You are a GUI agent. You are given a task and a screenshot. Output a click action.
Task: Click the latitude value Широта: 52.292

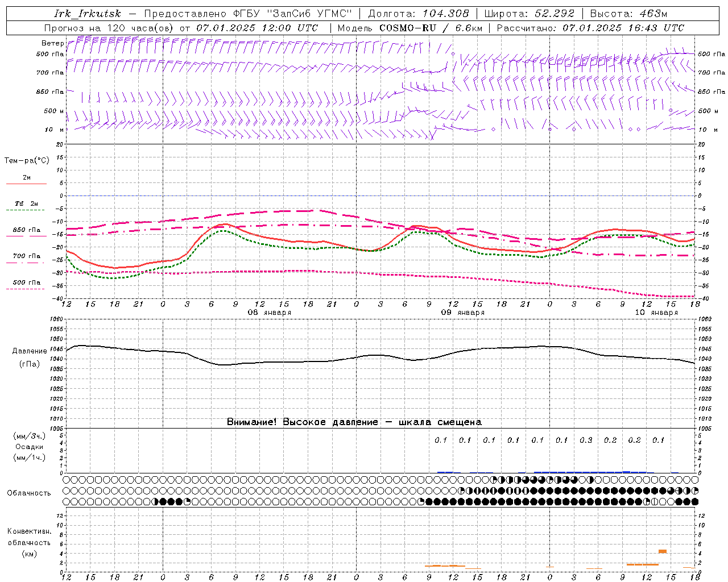click(530, 14)
